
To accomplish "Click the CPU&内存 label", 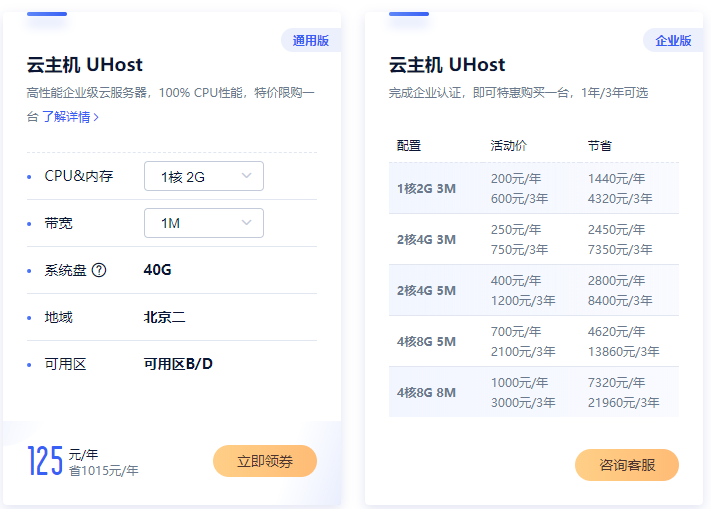I will tap(79, 176).
